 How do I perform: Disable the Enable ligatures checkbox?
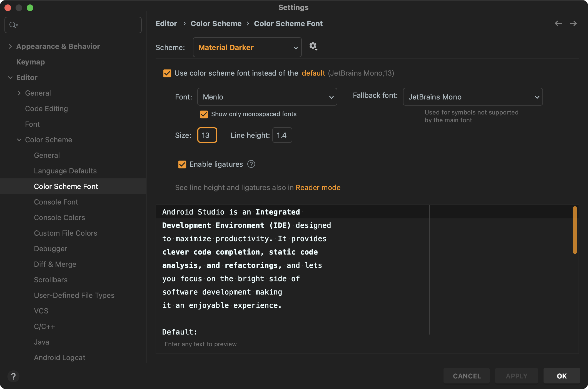click(182, 164)
